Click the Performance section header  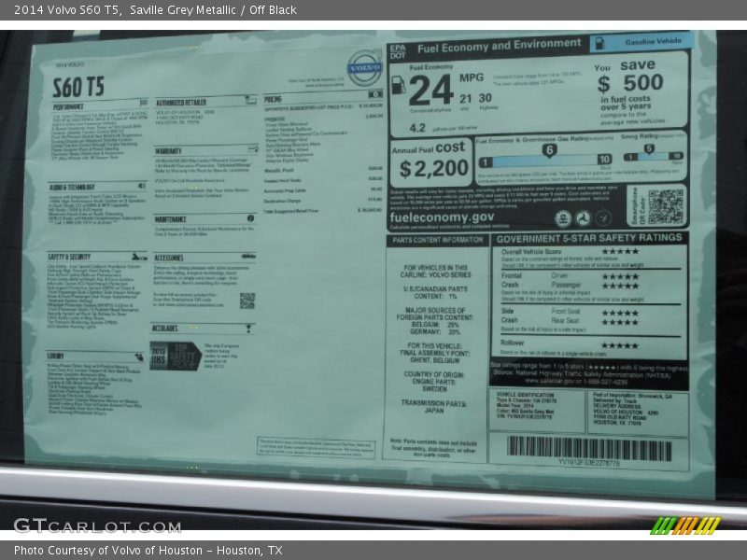pos(100,105)
